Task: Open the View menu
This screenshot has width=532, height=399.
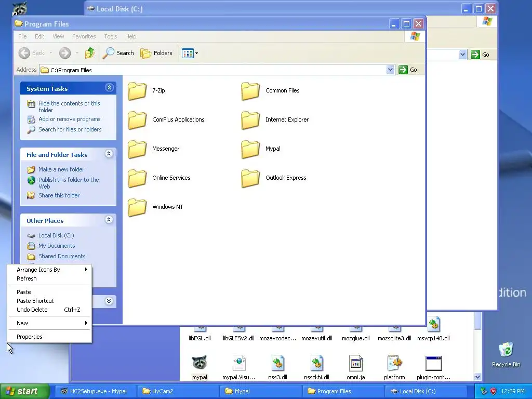Action: [x=58, y=36]
